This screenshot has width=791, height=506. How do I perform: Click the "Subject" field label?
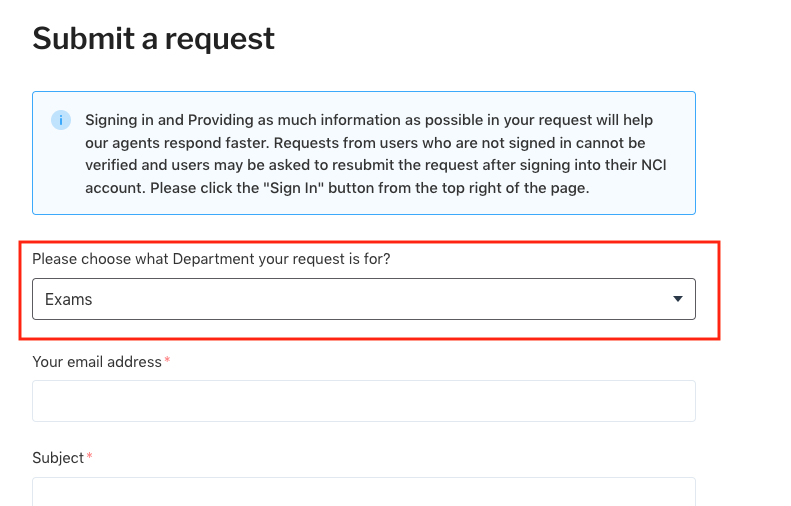click(58, 458)
